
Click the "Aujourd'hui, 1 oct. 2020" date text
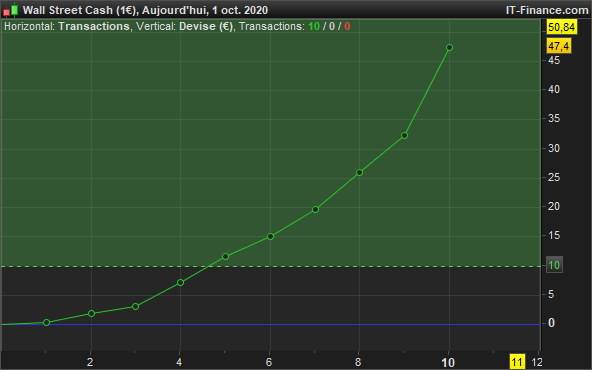(x=205, y=10)
